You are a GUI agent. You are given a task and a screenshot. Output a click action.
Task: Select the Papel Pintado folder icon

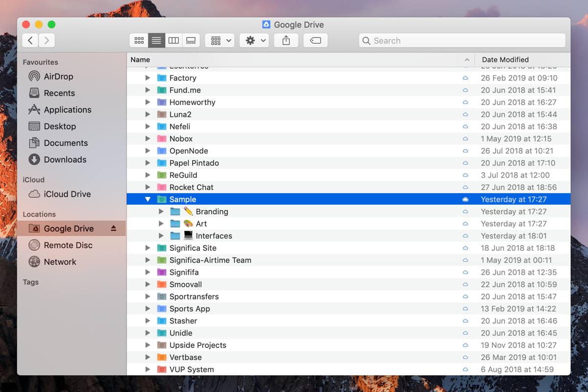tap(162, 163)
